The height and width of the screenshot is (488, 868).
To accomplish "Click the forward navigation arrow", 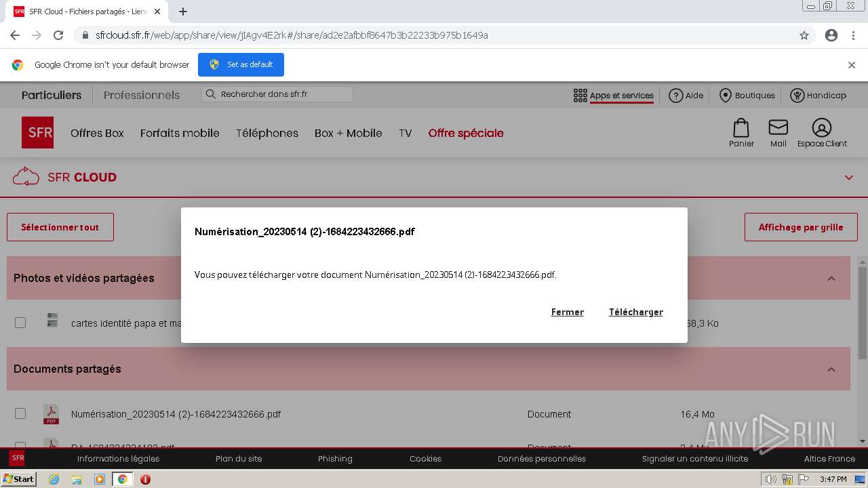I will pos(37,35).
